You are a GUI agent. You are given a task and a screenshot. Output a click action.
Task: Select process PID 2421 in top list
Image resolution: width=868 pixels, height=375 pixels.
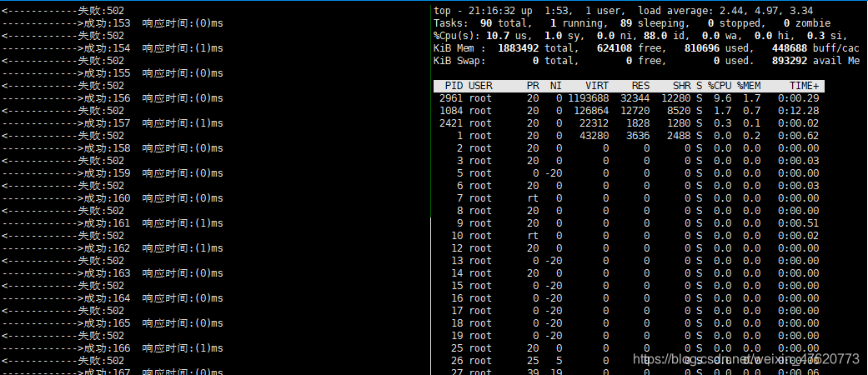click(629, 123)
